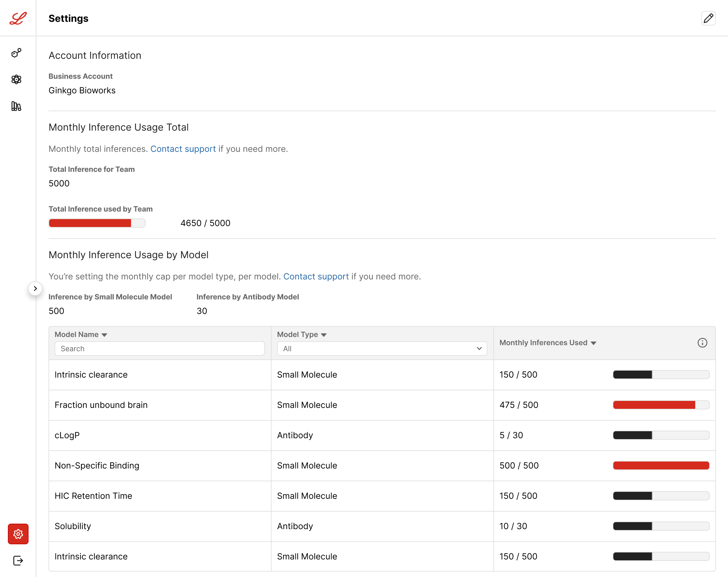Click the edit pencil icon in header

[708, 18]
